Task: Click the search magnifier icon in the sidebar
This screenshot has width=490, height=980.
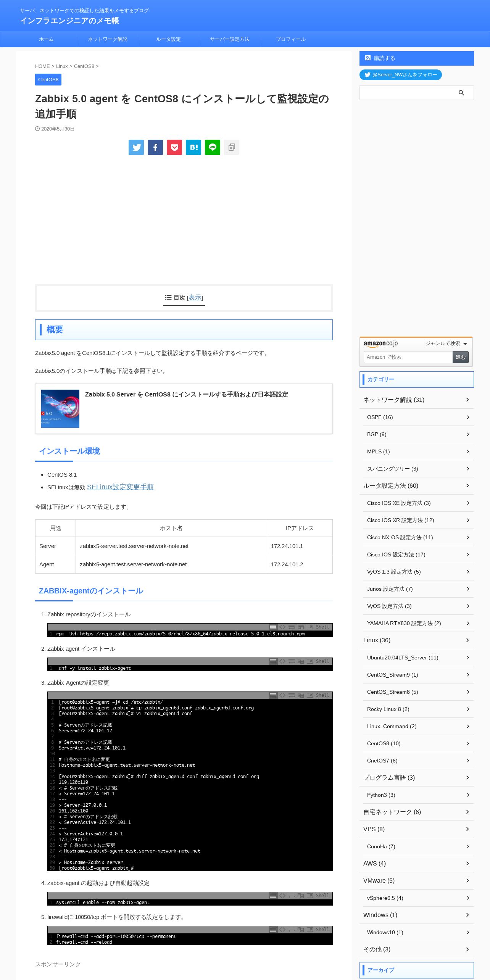Action: (461, 93)
